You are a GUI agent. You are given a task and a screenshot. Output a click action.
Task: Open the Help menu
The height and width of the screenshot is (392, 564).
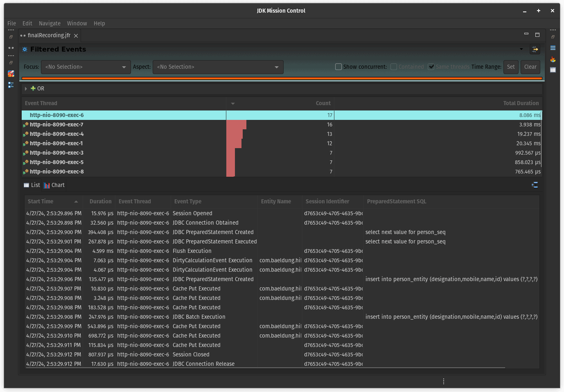[99, 23]
